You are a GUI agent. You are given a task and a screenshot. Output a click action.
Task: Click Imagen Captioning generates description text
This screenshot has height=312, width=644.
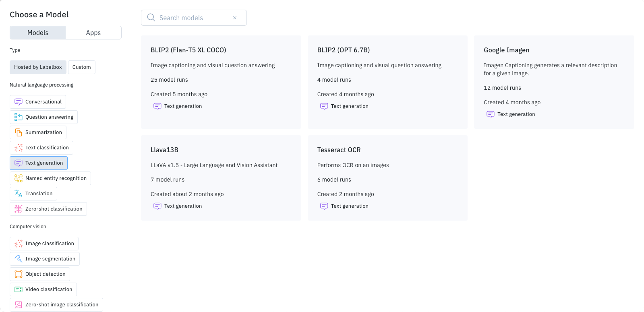(x=551, y=69)
